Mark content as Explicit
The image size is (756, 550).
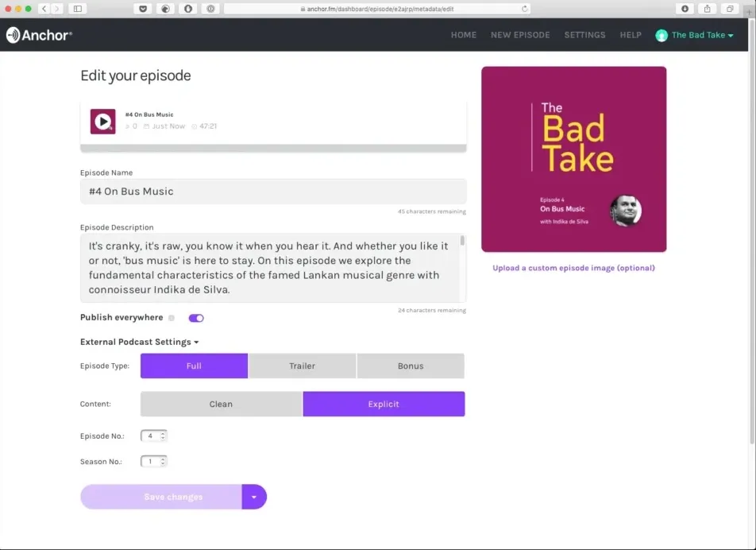[384, 404]
